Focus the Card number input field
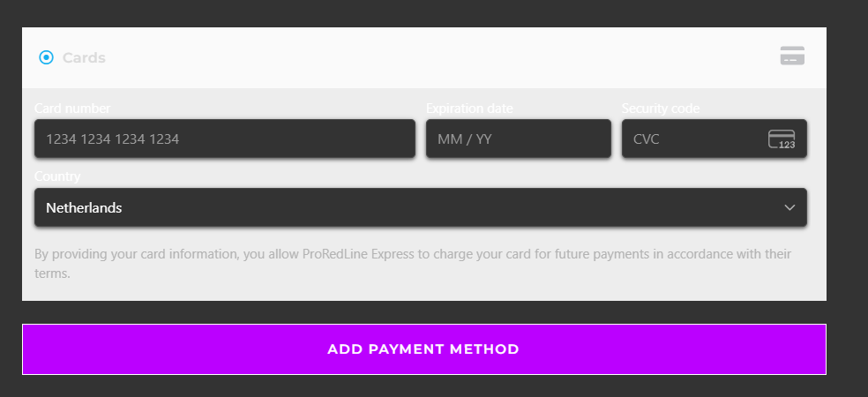868x397 pixels. click(225, 139)
